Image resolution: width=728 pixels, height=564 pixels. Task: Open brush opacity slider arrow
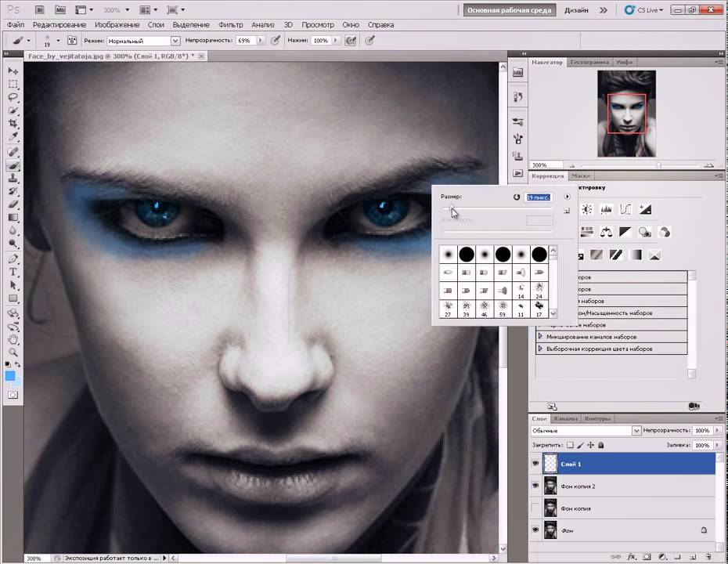[x=261, y=41]
